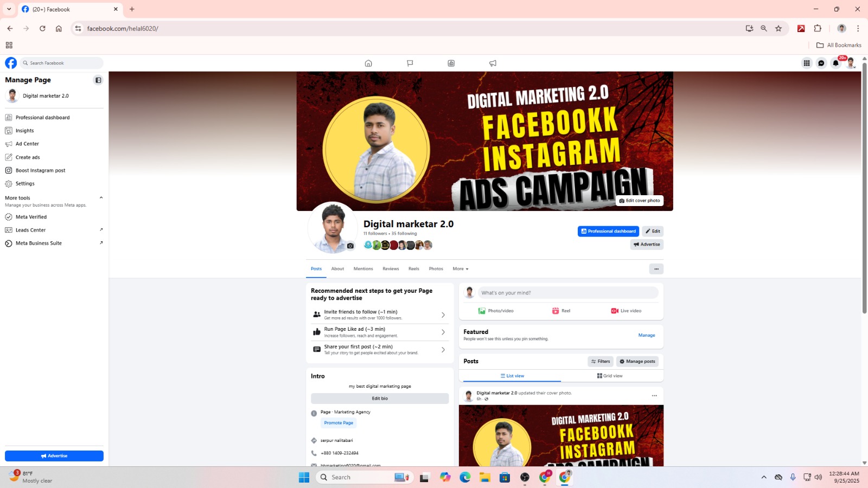Select List view for posts
The image size is (868, 488).
pyautogui.click(x=512, y=376)
